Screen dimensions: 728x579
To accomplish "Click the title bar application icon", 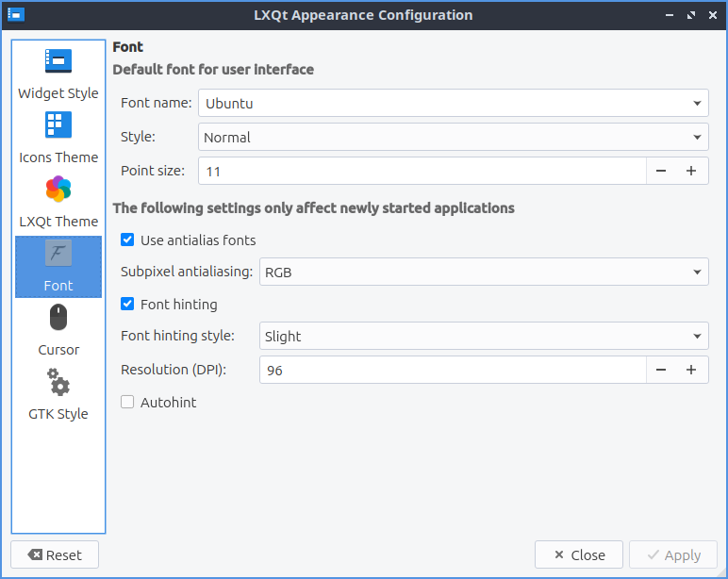I will (x=16, y=15).
